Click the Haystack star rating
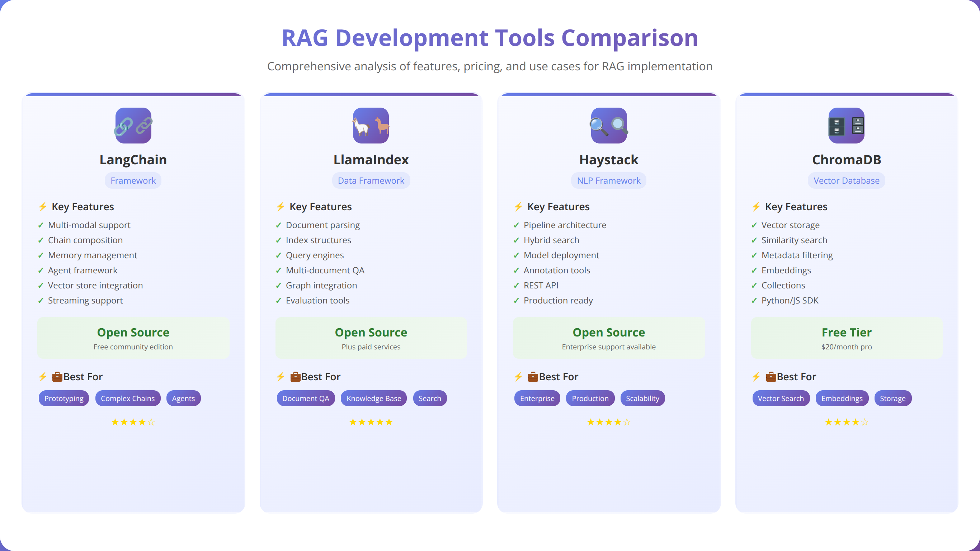The width and height of the screenshot is (980, 551). (x=609, y=422)
